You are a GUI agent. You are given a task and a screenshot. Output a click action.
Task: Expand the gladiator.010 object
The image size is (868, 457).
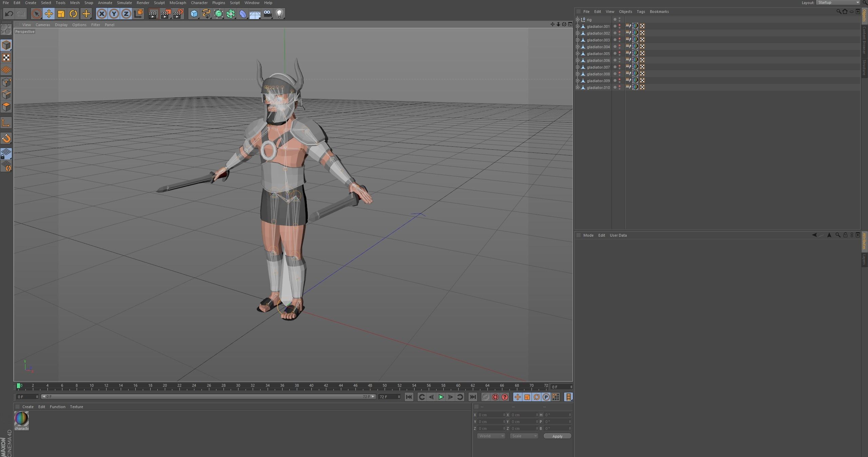(x=578, y=88)
